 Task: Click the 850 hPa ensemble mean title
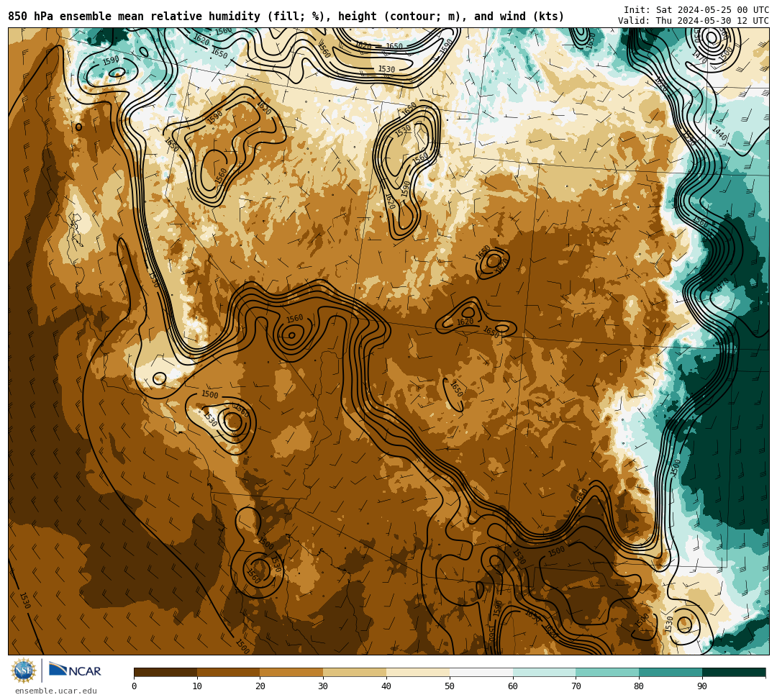pos(286,17)
